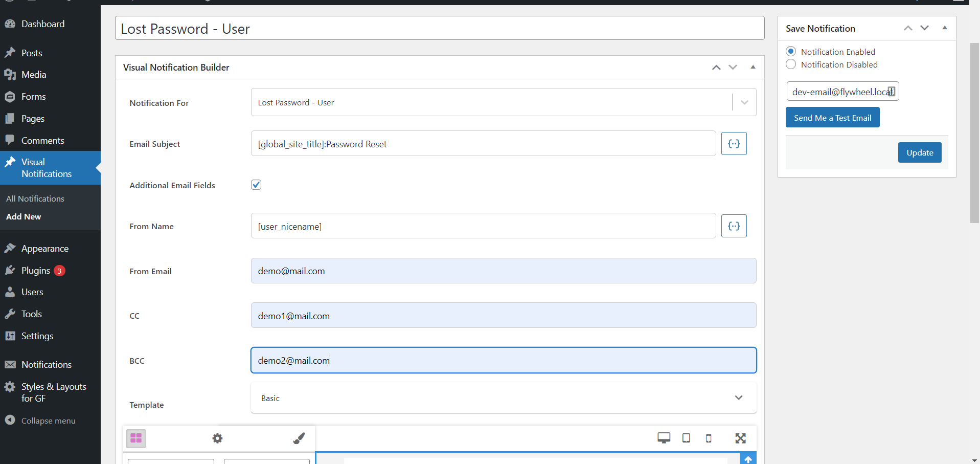Switch preview to tablet view
The width and height of the screenshot is (980, 464).
tap(686, 438)
